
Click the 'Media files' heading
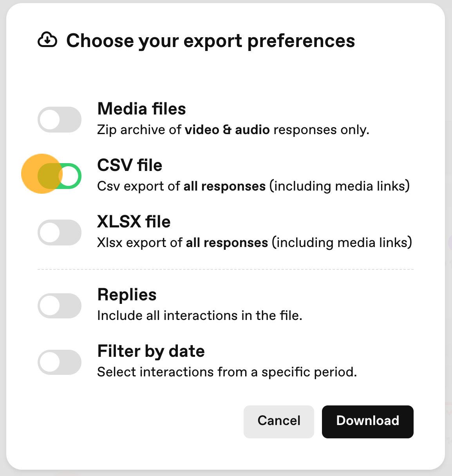[142, 109]
